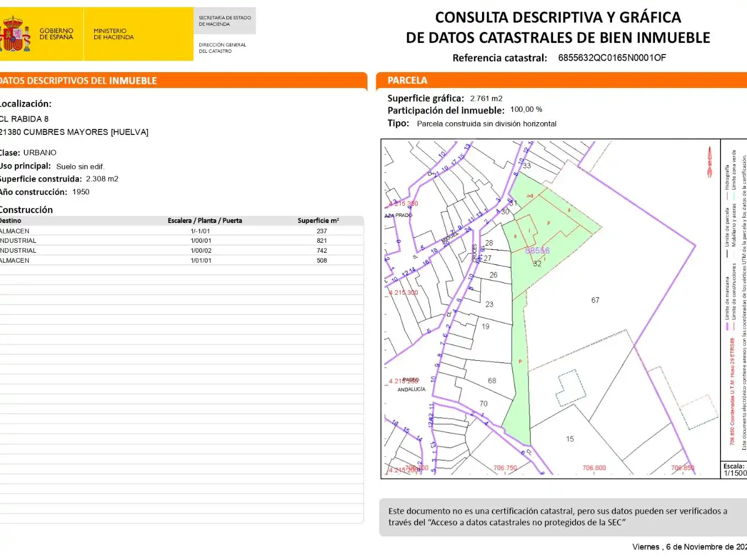This screenshot has height=560, width=747.
Task: Click parcel number 19 on the map
Action: [485, 326]
